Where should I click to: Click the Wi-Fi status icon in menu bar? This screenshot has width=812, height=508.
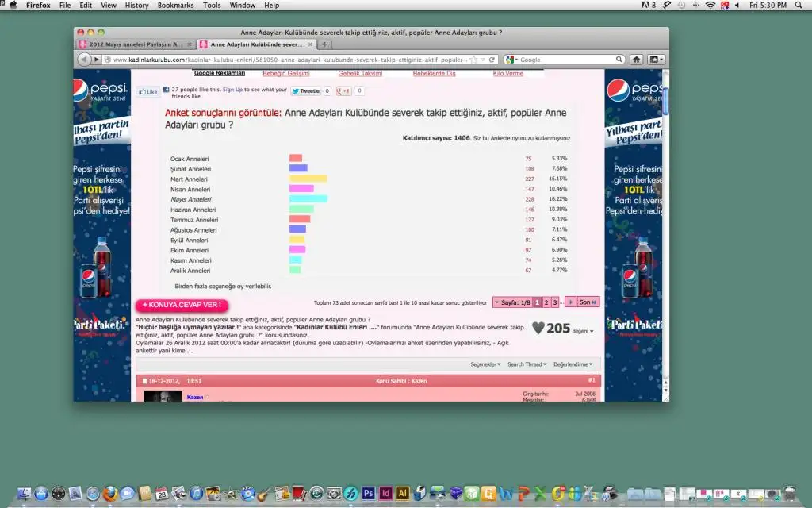pyautogui.click(x=710, y=6)
